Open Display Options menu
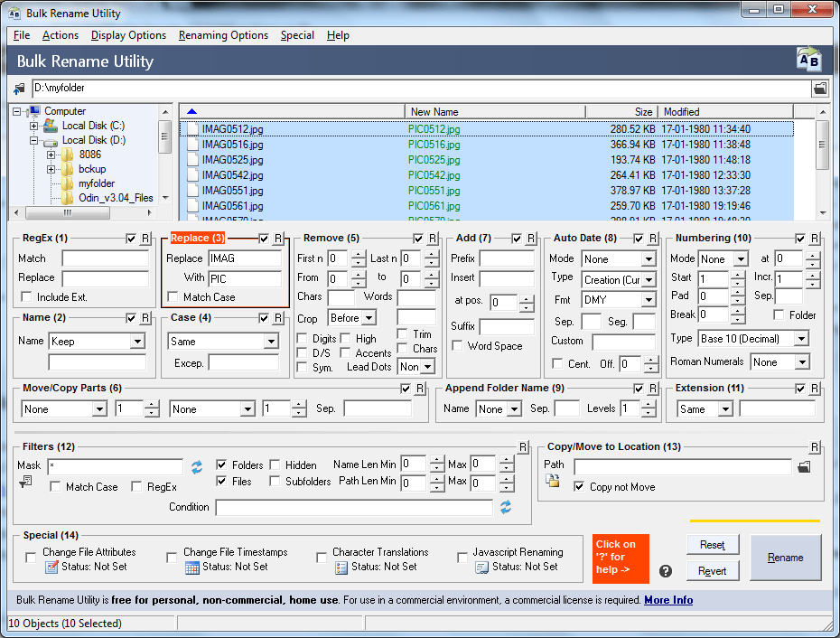 coord(128,35)
